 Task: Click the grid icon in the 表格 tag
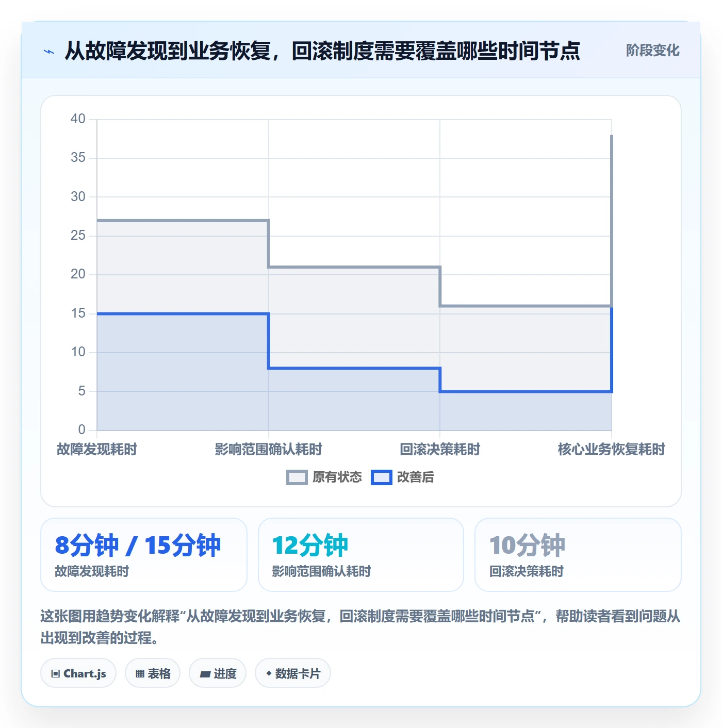[140, 674]
